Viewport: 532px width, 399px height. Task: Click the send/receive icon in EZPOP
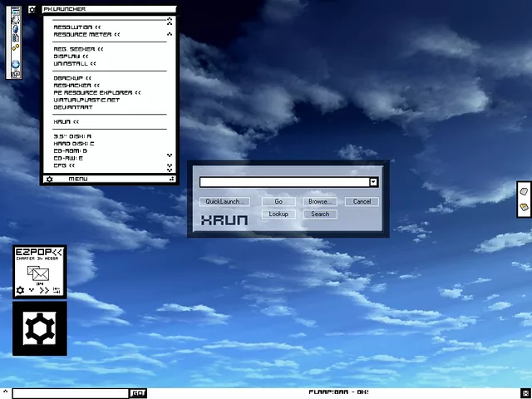point(57,290)
